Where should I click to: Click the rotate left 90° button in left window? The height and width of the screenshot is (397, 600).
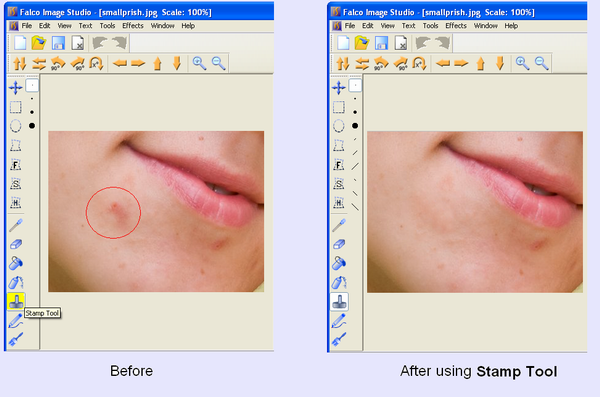58,63
